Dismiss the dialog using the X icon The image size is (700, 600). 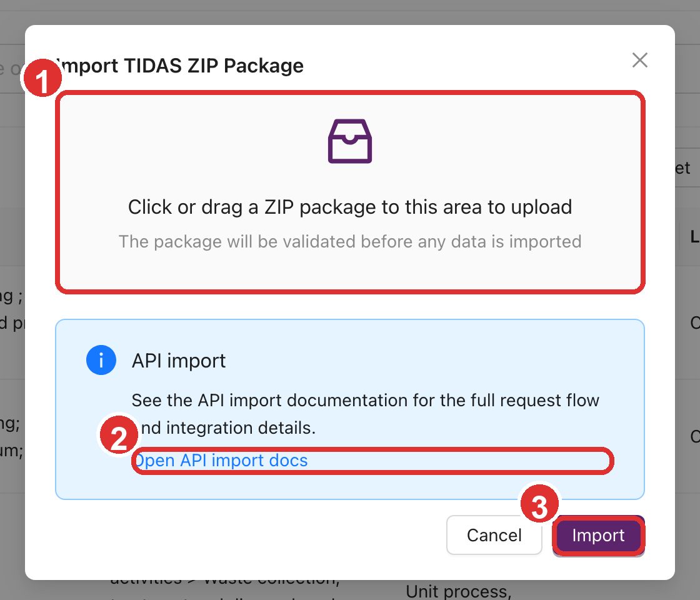coord(639,60)
